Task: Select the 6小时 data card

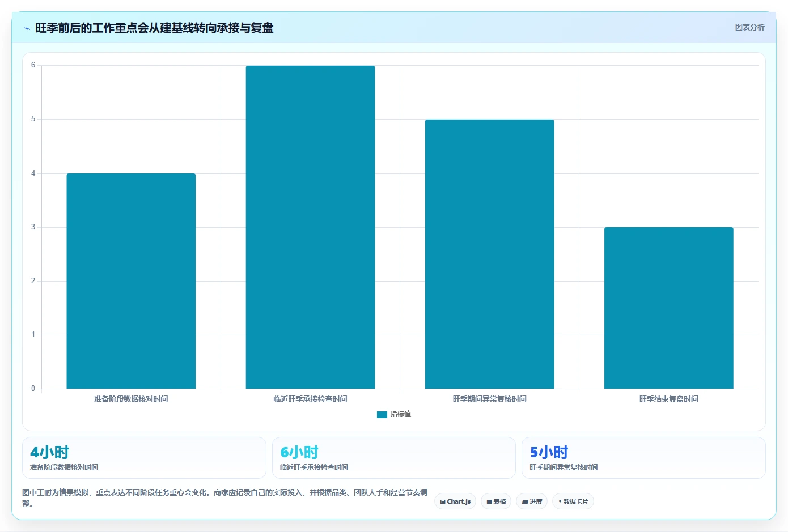Action: point(394,458)
